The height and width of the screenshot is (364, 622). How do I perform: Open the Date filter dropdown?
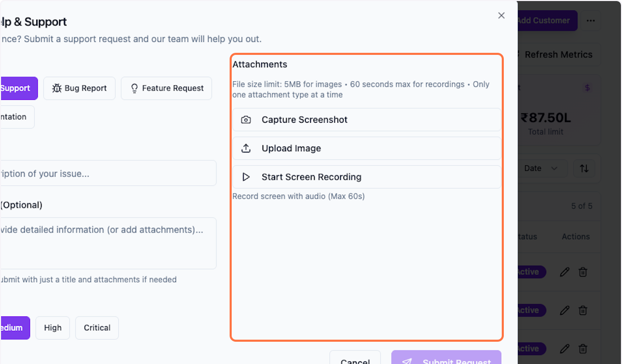[540, 168]
